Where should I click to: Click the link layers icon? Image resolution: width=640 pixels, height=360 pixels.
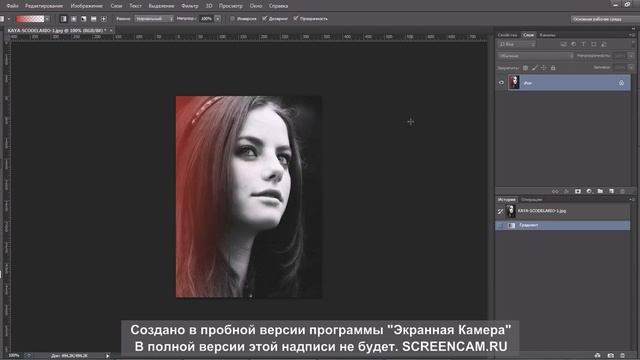555,191
